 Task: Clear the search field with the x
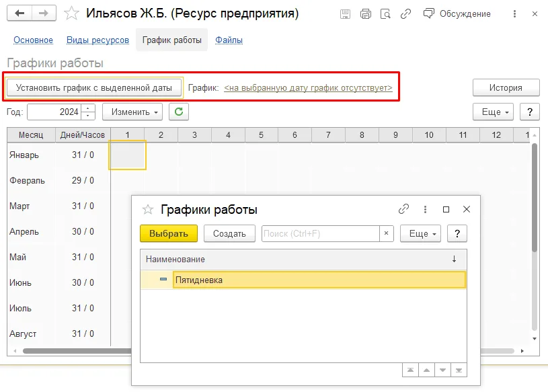(386, 233)
